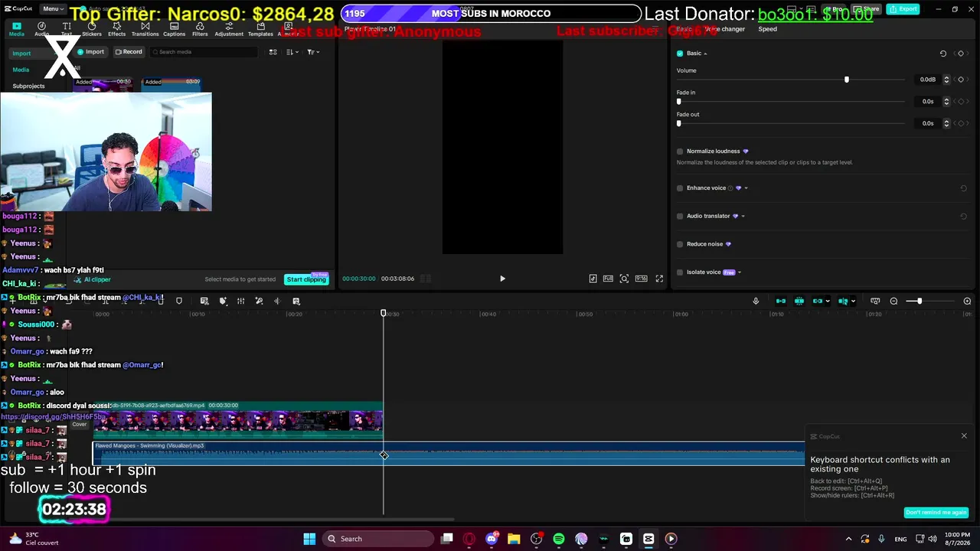This screenshot has height=551, width=980.
Task: Open the Adjustment panel
Action: pos(229,29)
